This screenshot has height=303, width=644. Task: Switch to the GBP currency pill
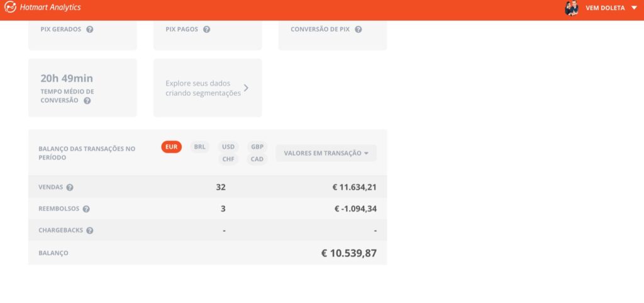(257, 147)
